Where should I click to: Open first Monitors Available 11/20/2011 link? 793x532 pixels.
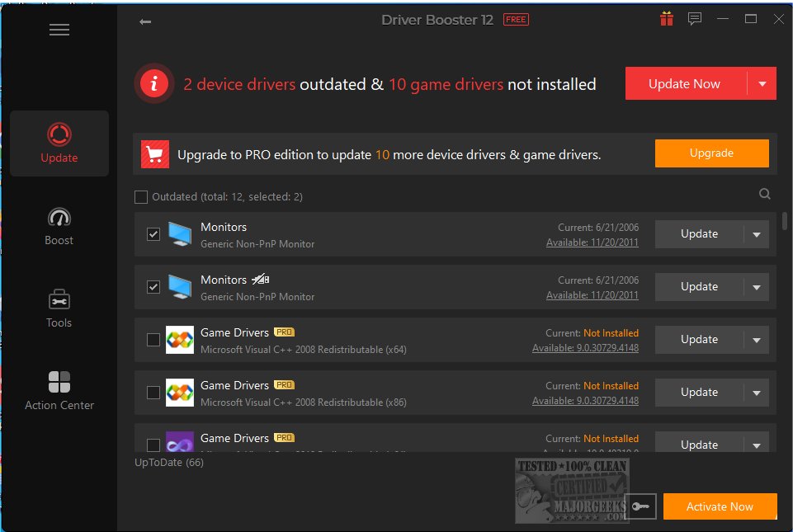(x=592, y=242)
